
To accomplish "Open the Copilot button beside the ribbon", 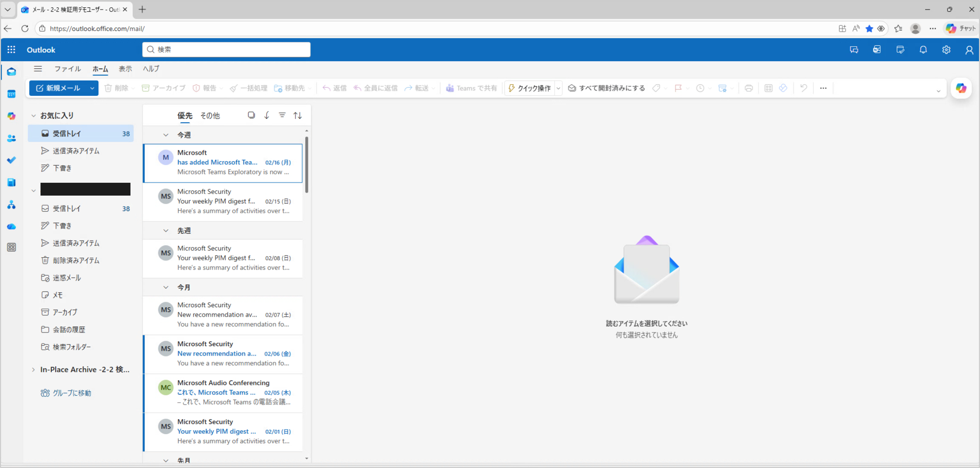I will click(961, 88).
